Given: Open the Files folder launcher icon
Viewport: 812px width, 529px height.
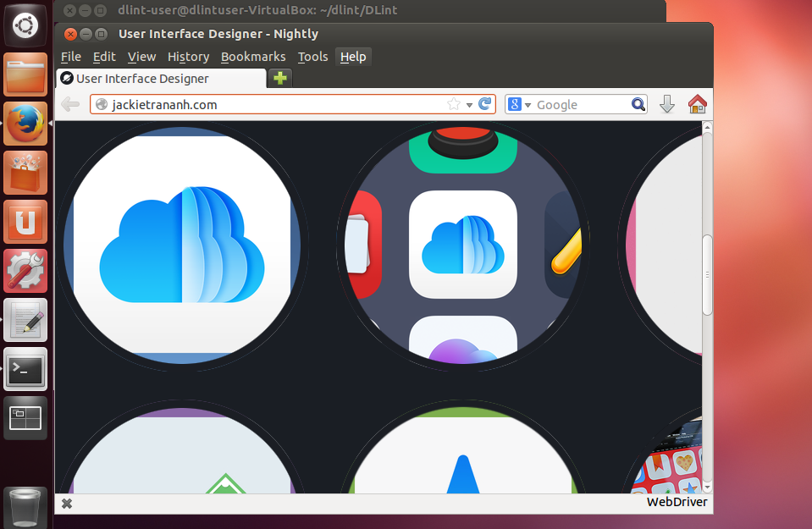Looking at the screenshot, I should [25, 74].
